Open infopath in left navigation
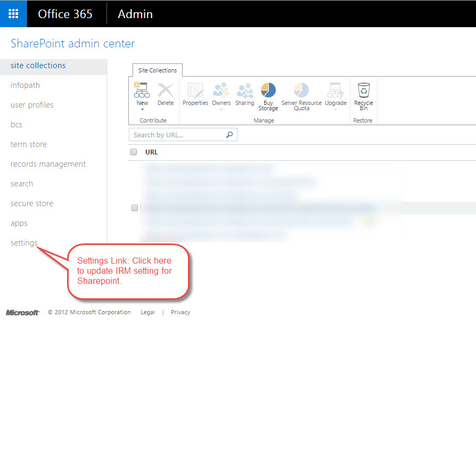 point(25,85)
